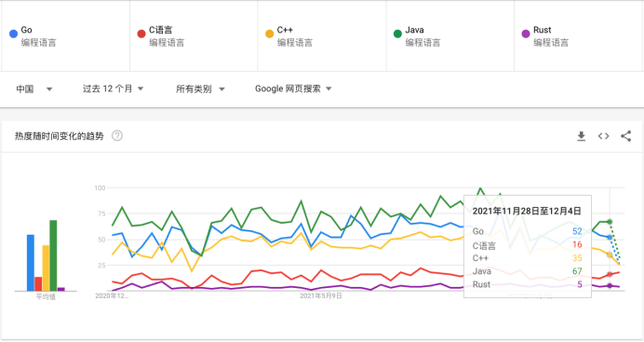Image resolution: width=644 pixels, height=342 pixels.
Task: Click the blue Go color dot
Action: (13, 34)
